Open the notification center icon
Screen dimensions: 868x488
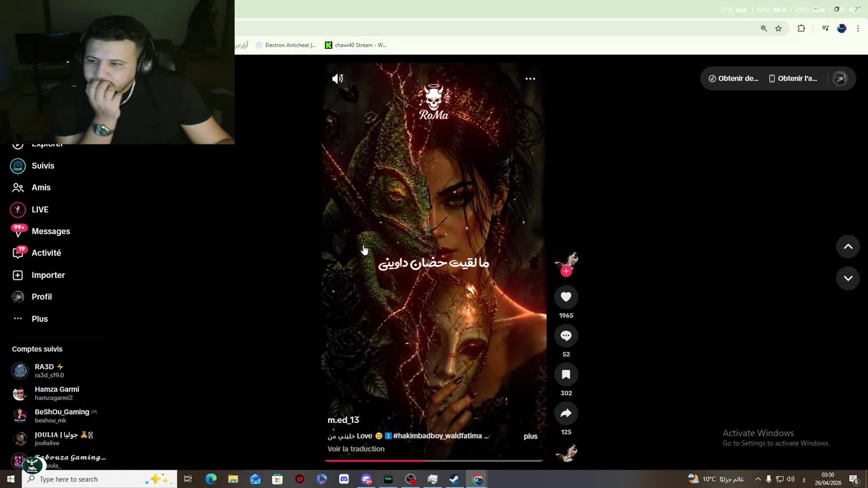854,479
